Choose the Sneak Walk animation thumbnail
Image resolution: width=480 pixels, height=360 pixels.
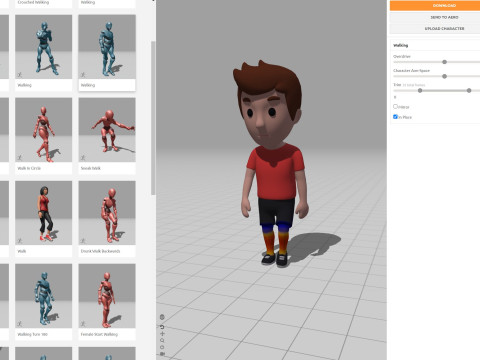(x=107, y=130)
